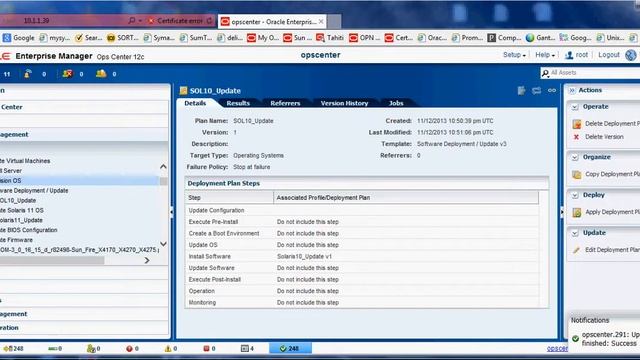Image resolution: width=640 pixels, height=360 pixels.
Task: Click the globe icon next to Logout
Action: [631, 55]
